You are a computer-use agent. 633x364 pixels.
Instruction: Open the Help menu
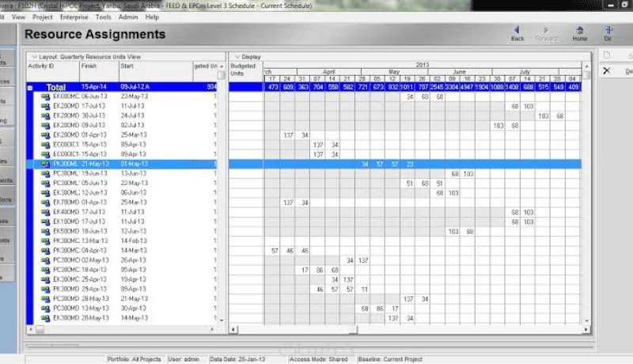pos(152,17)
